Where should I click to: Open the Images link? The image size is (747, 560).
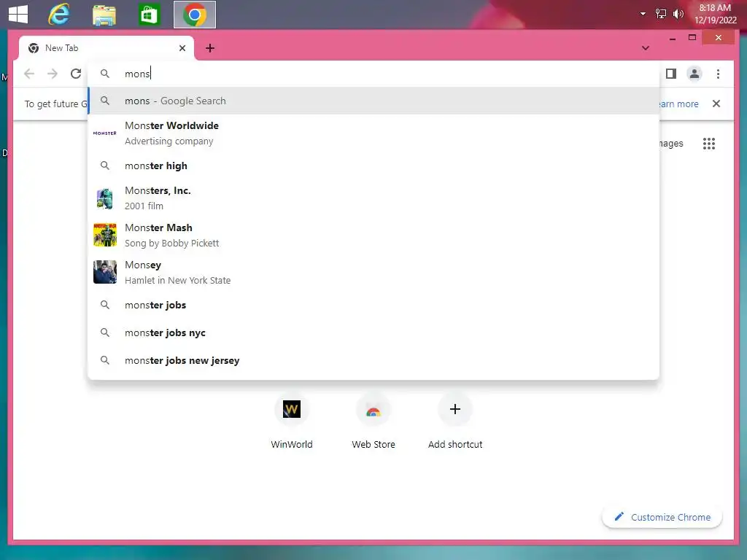(x=671, y=144)
